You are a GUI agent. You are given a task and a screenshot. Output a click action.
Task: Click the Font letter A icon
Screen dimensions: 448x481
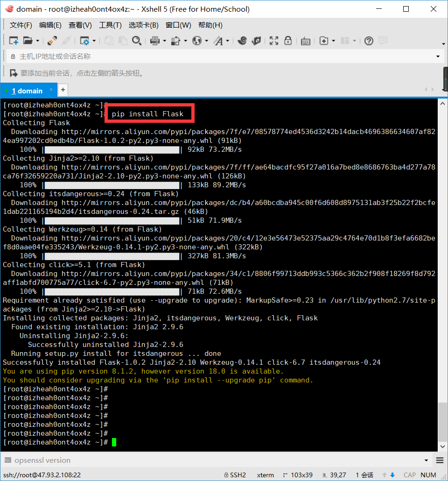pyautogui.click(x=218, y=41)
